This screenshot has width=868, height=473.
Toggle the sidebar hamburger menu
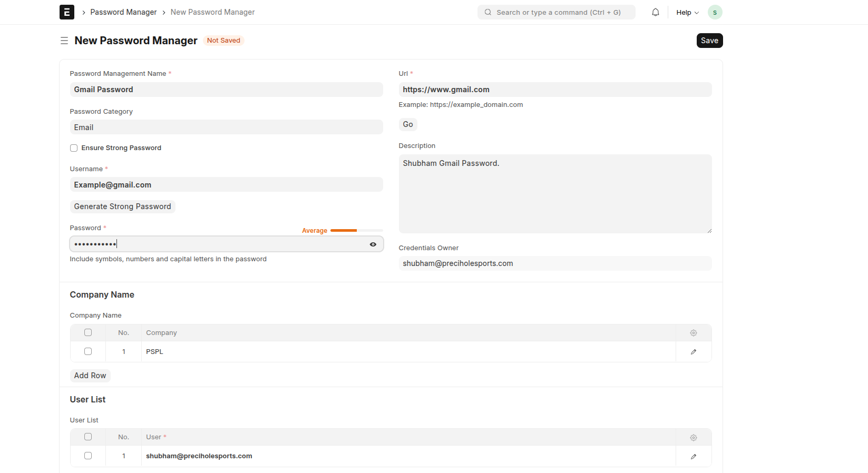[64, 41]
